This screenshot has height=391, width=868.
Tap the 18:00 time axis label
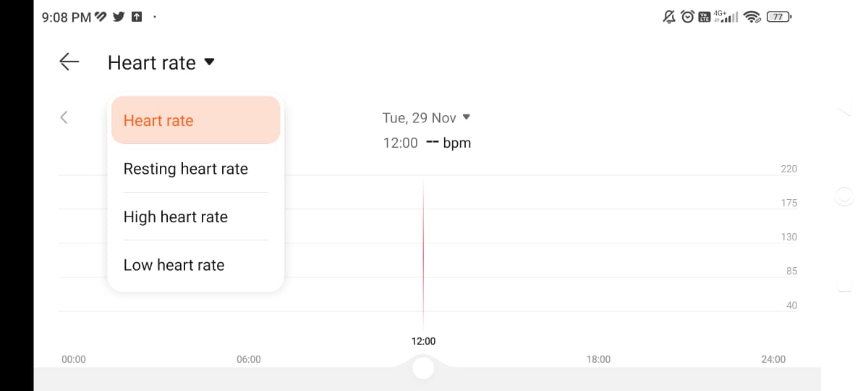(x=598, y=359)
